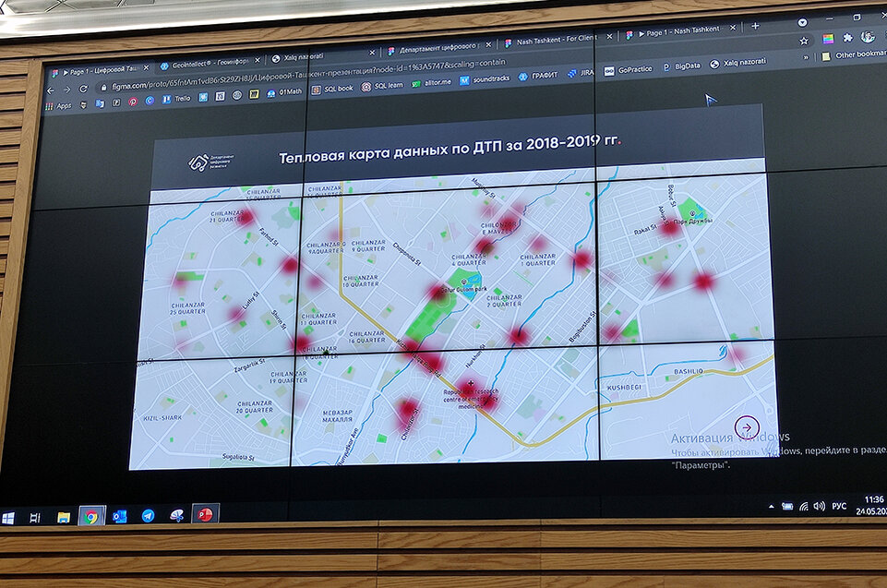Open the Other bookmarks folder

(855, 54)
